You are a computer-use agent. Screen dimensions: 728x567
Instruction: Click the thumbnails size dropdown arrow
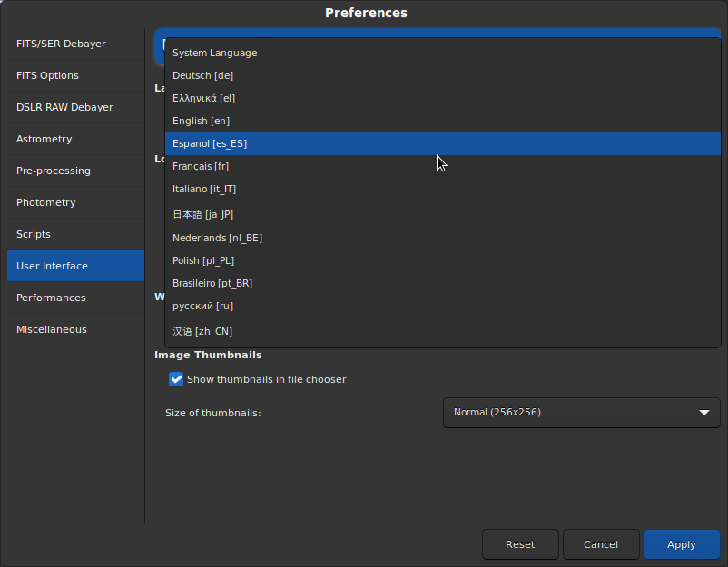coord(704,413)
